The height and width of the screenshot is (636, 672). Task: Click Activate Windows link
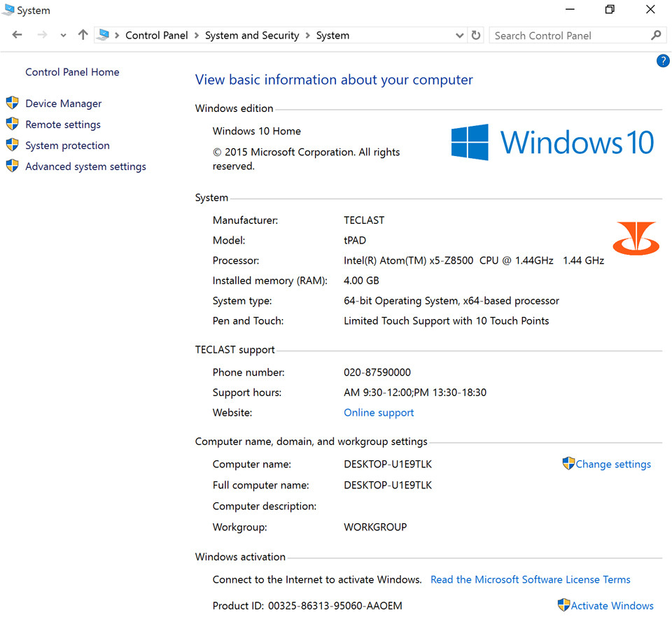(612, 606)
